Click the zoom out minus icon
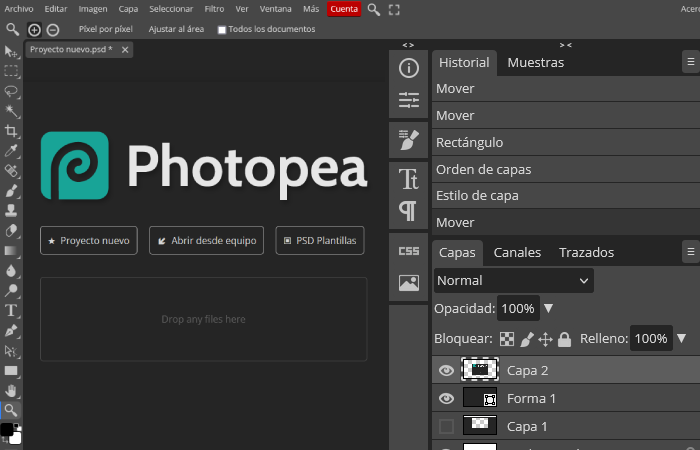 point(53,30)
